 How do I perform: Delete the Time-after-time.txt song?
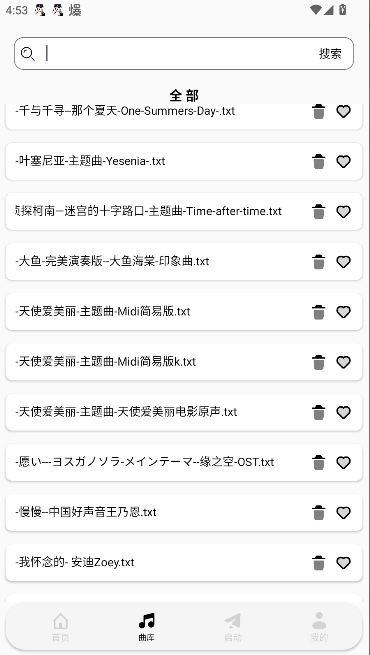click(319, 211)
